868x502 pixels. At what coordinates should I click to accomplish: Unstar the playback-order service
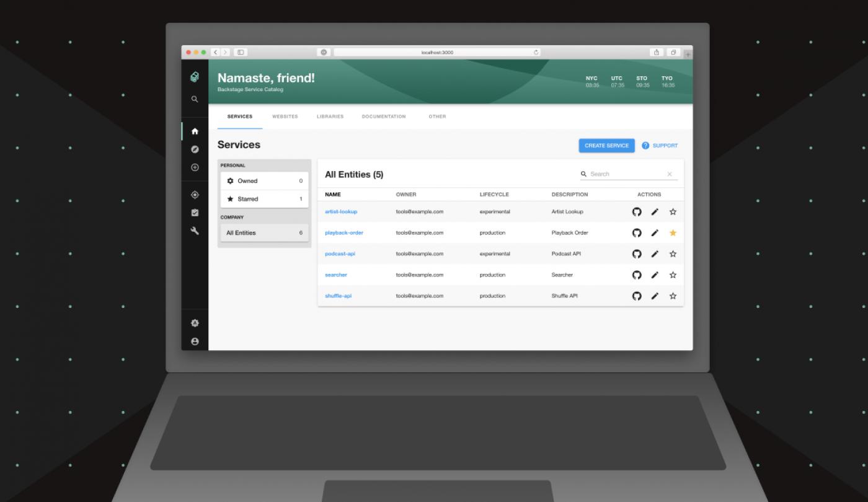pyautogui.click(x=673, y=233)
